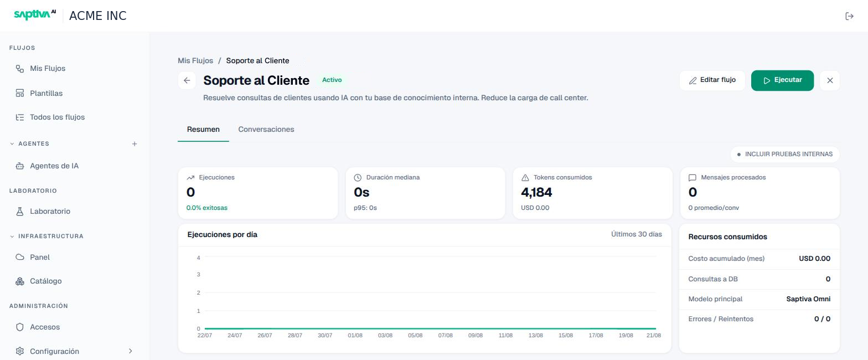Viewport: 868px width, 360px height.
Task: Close the flow detail with X
Action: [x=830, y=80]
